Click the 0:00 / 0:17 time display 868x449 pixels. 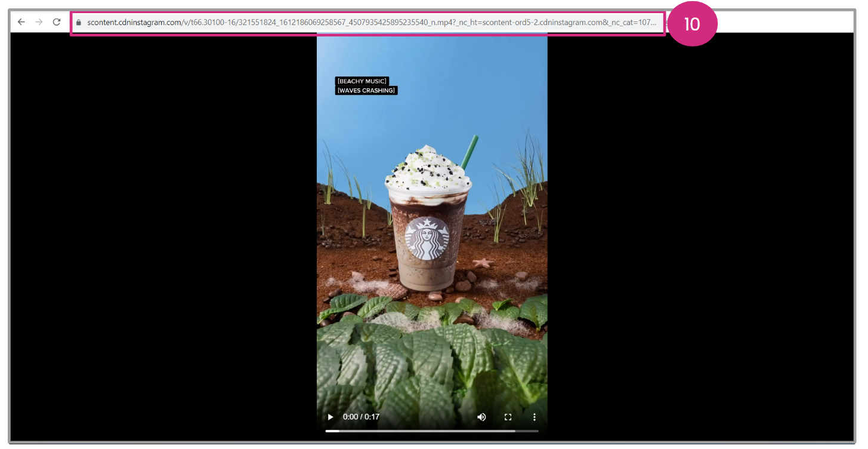[x=361, y=417]
